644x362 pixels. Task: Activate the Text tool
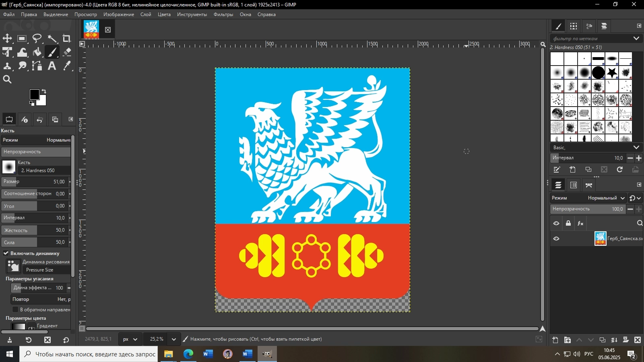pos(52,66)
